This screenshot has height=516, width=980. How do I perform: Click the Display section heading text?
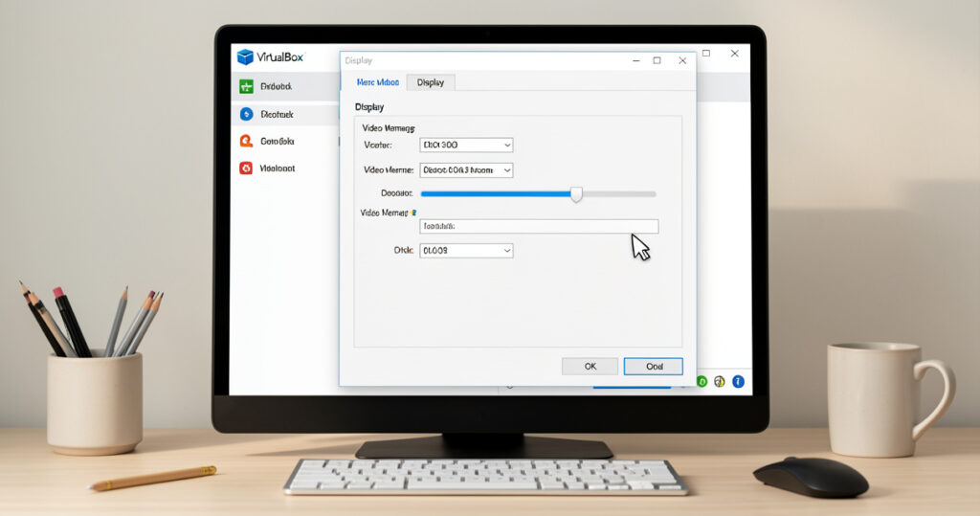pos(369,107)
